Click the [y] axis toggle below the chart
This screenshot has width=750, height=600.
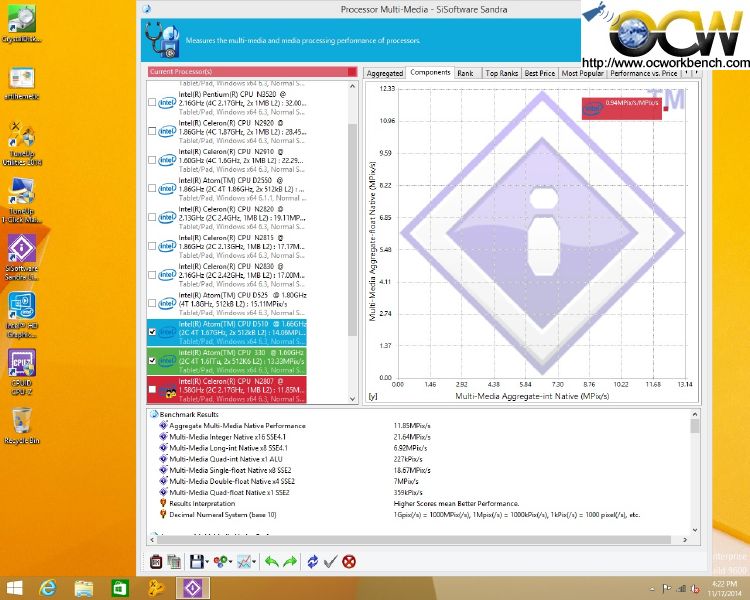point(373,396)
